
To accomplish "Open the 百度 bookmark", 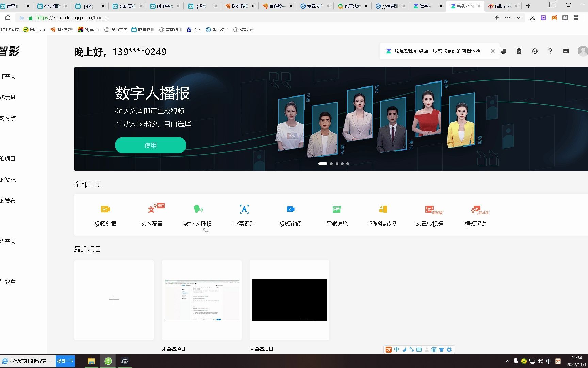I will [x=194, y=30].
